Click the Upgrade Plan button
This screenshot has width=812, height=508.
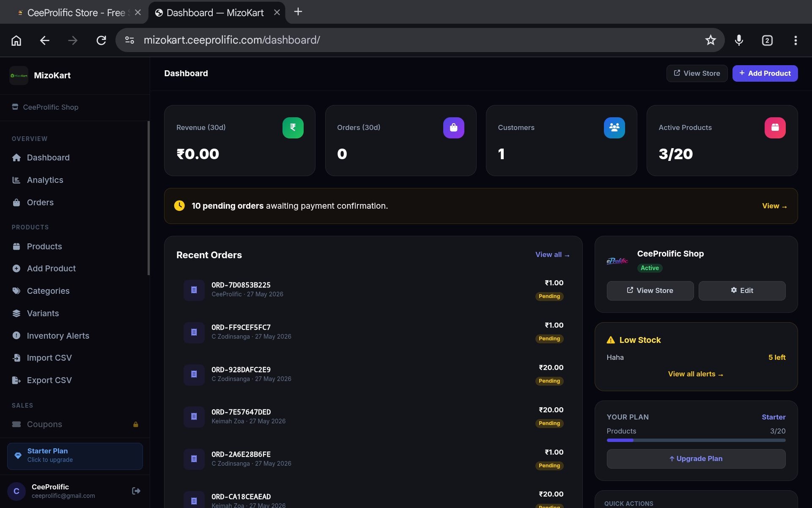tap(696, 459)
